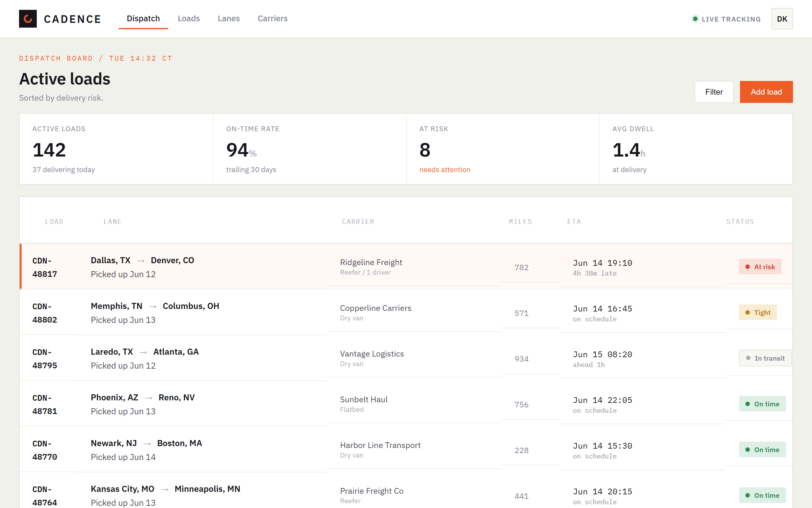812x508 pixels.
Task: Open the Lanes tab
Action: pos(229,18)
